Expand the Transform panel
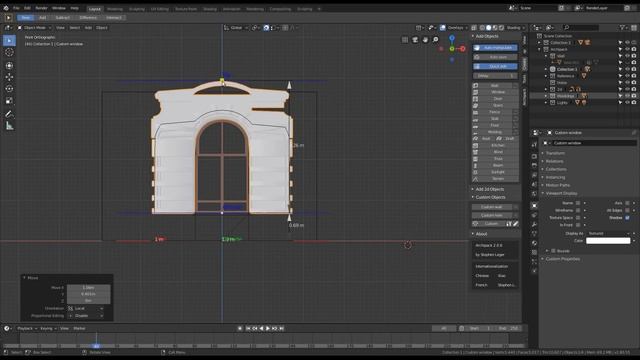Viewport: 640px width, 360px height. click(555, 153)
